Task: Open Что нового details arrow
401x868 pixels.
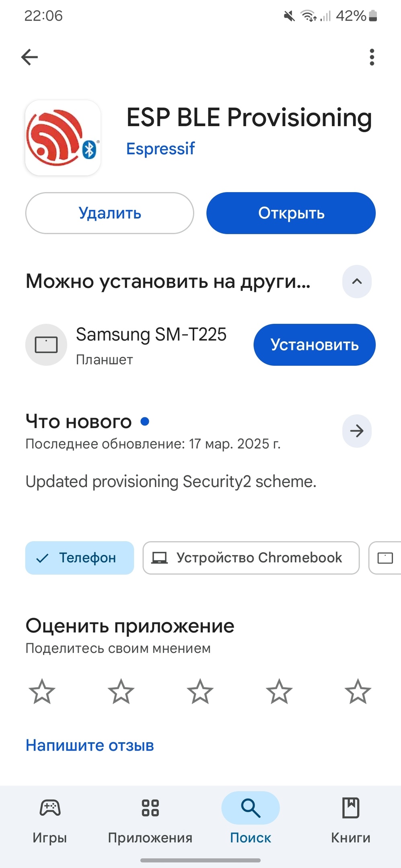Action: (x=357, y=431)
